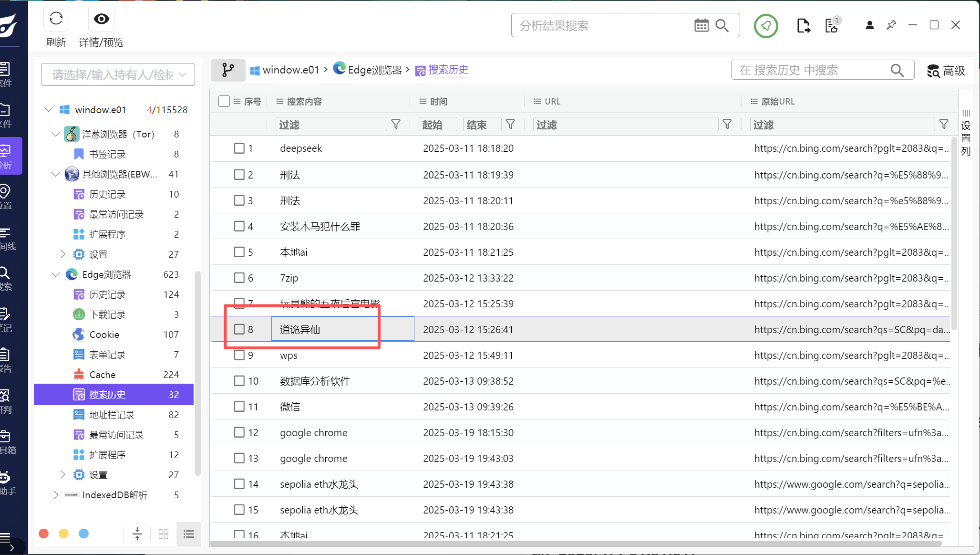The image size is (980, 555).
Task: Toggle the select-all checkbox in header
Action: coord(224,101)
